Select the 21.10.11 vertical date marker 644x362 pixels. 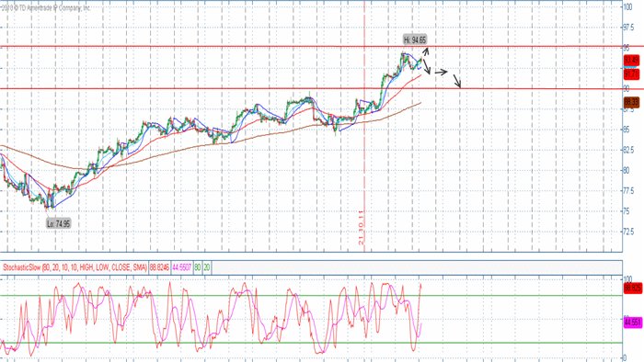pos(361,228)
